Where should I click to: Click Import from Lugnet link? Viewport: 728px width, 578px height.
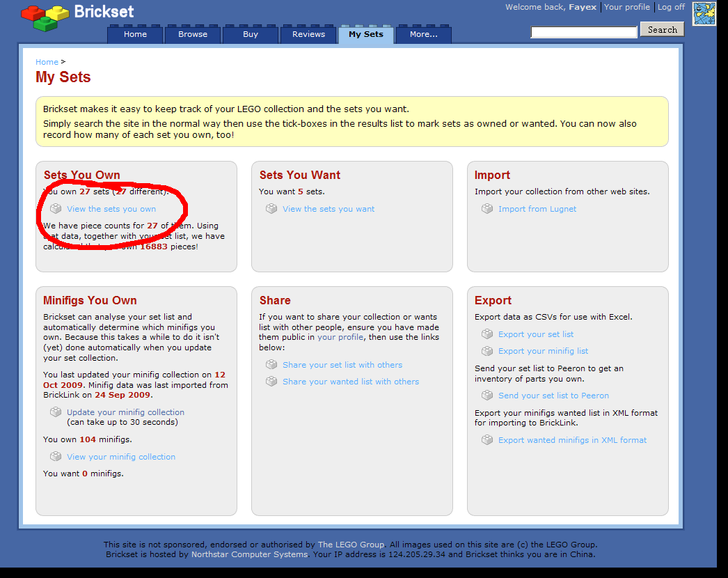(537, 209)
